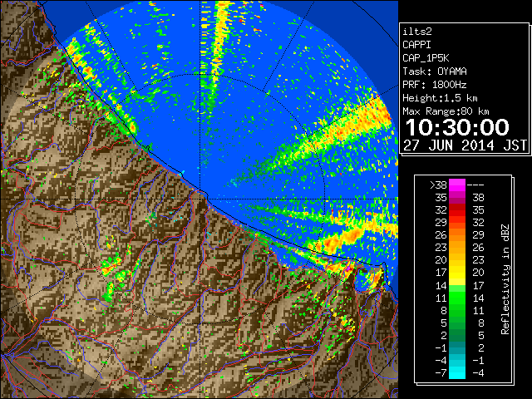Pick the medium green 5–8 dBZ swatch
The width and height of the screenshot is (532, 399).
click(457, 323)
